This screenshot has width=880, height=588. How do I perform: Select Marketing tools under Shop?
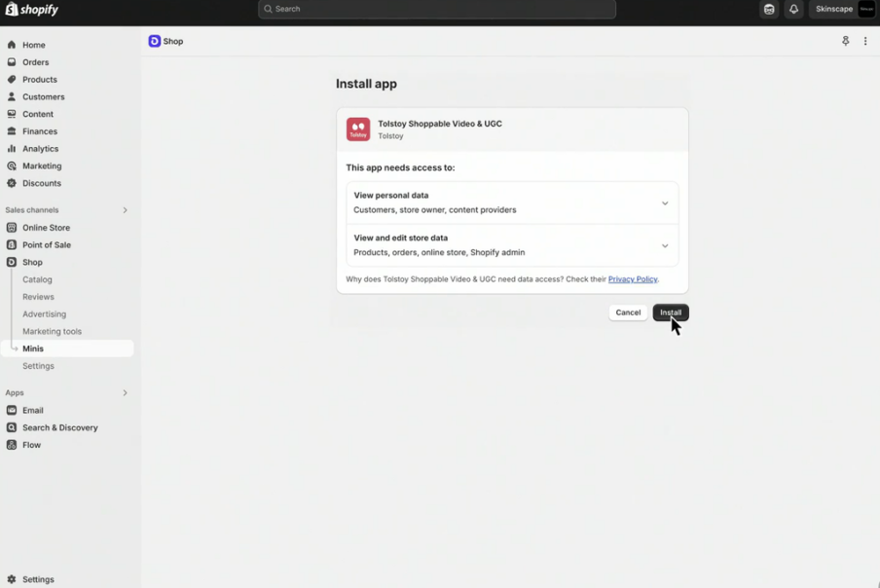pyautogui.click(x=52, y=331)
